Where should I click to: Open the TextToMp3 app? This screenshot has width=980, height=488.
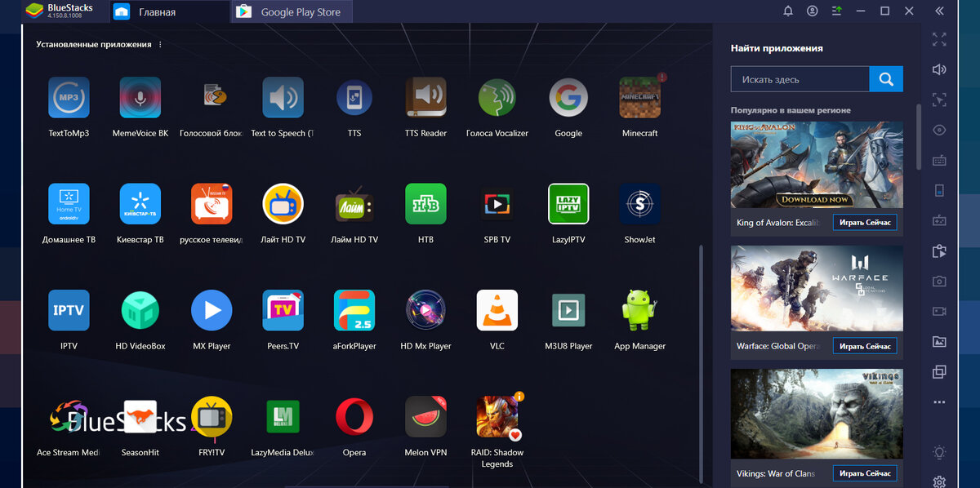pos(69,98)
